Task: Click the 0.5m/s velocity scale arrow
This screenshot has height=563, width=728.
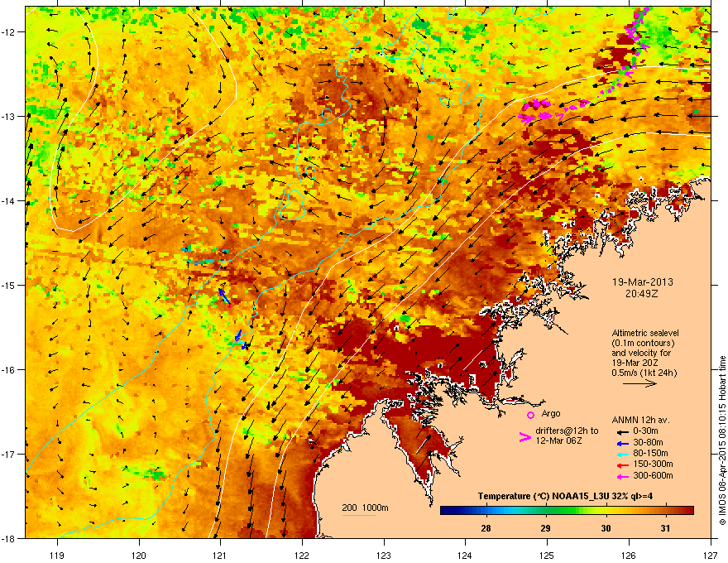Action: pyautogui.click(x=639, y=383)
